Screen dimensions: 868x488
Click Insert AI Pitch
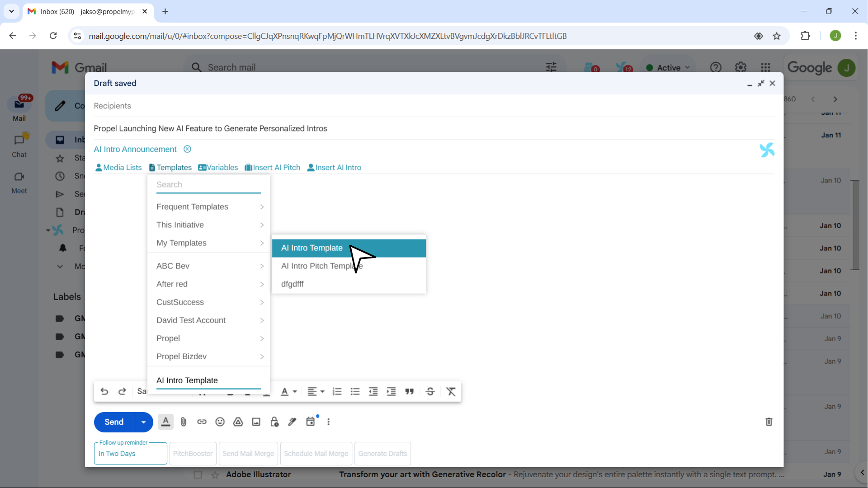pyautogui.click(x=273, y=168)
